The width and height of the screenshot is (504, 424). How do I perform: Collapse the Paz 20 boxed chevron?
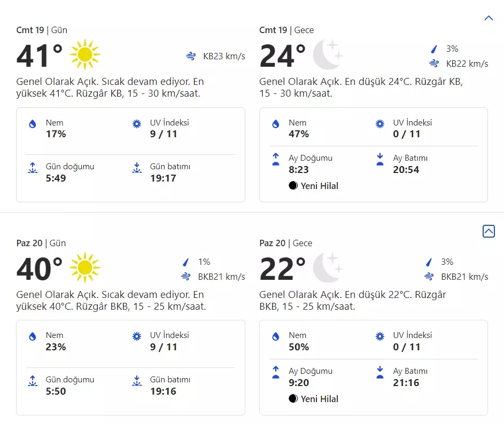(x=488, y=231)
